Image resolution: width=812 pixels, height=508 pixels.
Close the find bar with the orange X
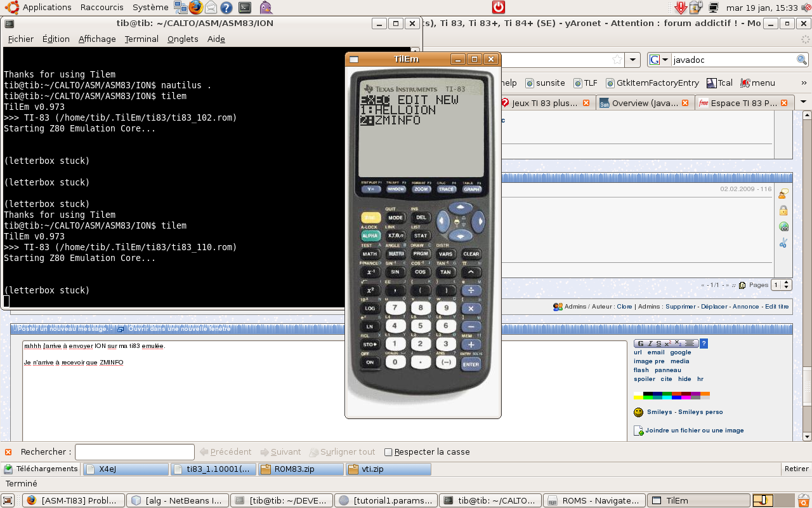[x=8, y=452]
